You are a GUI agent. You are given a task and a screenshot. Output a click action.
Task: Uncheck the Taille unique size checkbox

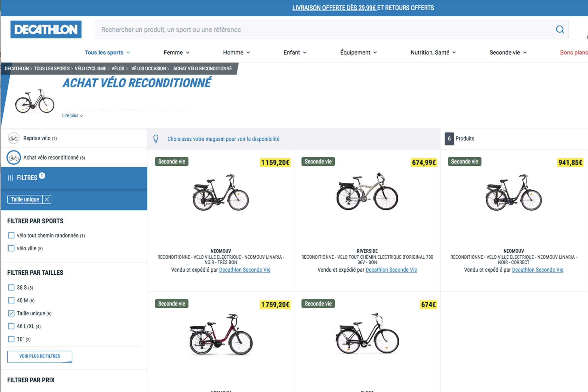11,313
